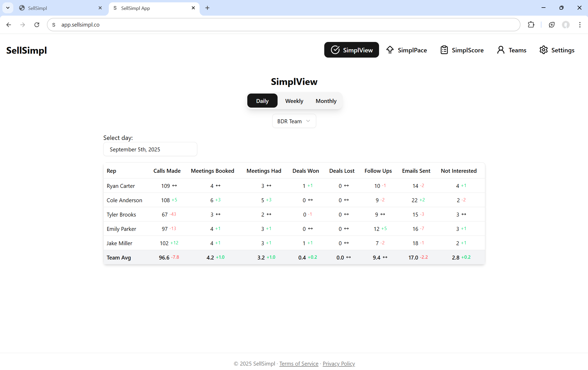The height and width of the screenshot is (370, 588).
Task: Open the Teams page
Action: tap(511, 50)
